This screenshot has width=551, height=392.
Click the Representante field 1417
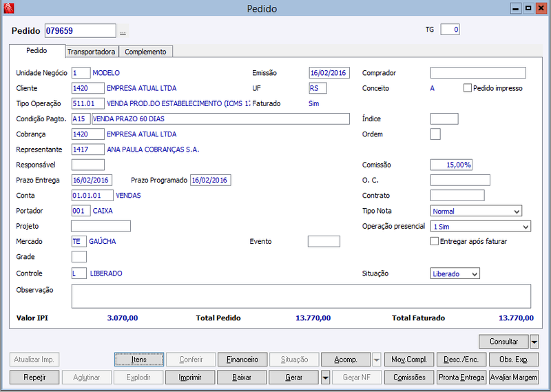coord(88,149)
